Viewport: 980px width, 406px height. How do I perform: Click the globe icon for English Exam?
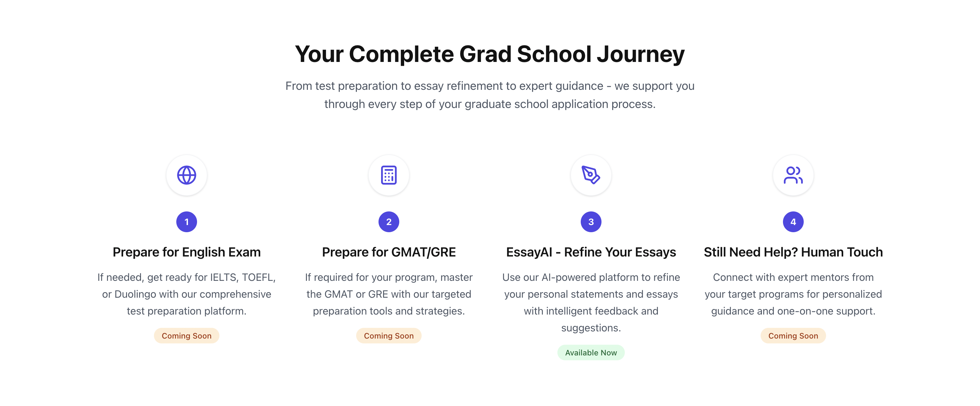coord(186,175)
